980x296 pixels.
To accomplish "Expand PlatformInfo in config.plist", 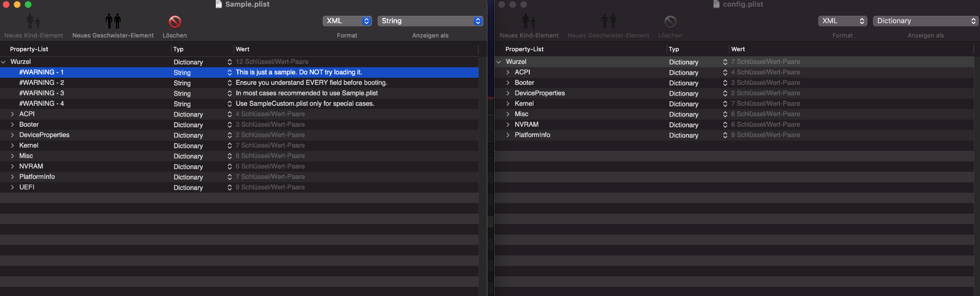I will pos(508,135).
